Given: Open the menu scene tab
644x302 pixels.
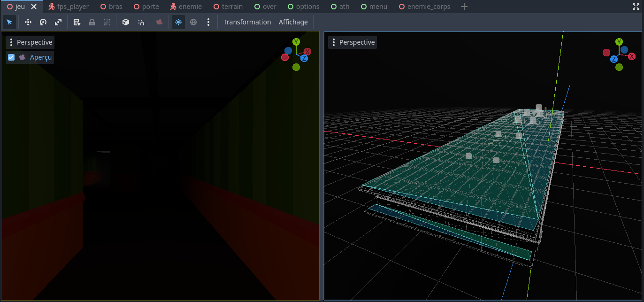Looking at the screenshot, I should [374, 7].
